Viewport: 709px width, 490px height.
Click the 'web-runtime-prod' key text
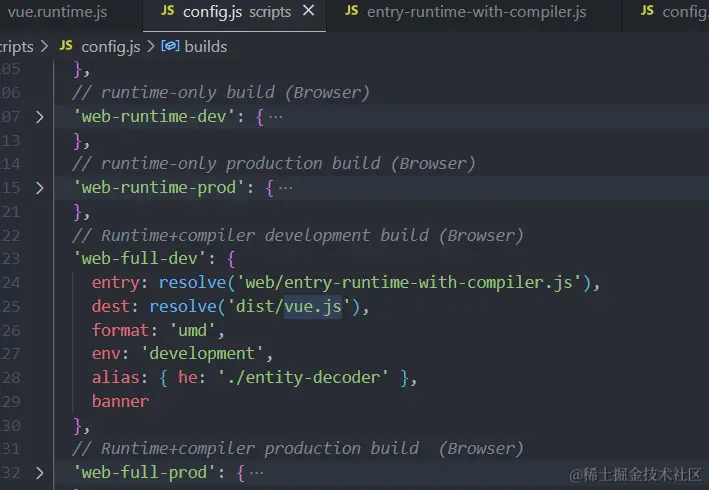(x=159, y=188)
